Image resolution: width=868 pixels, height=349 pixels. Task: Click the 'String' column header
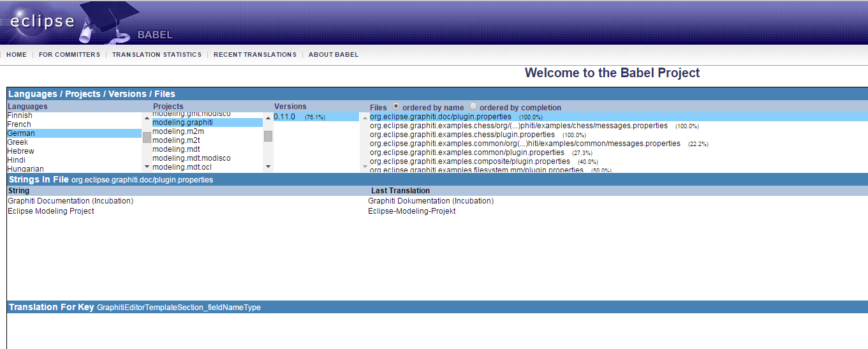coord(18,191)
